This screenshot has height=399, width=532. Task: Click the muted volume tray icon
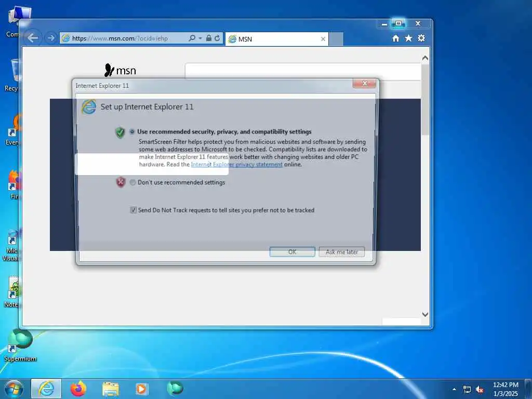coord(480,390)
